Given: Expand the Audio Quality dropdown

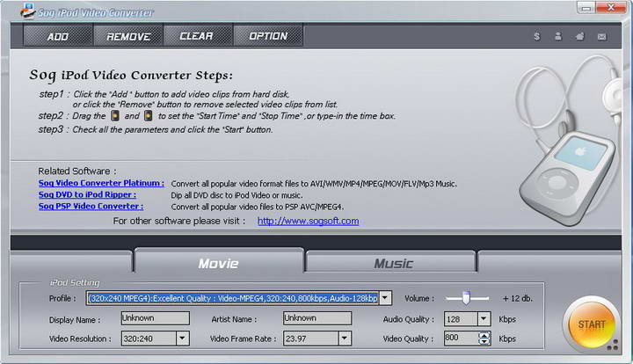Looking at the screenshot, I should coord(484,319).
